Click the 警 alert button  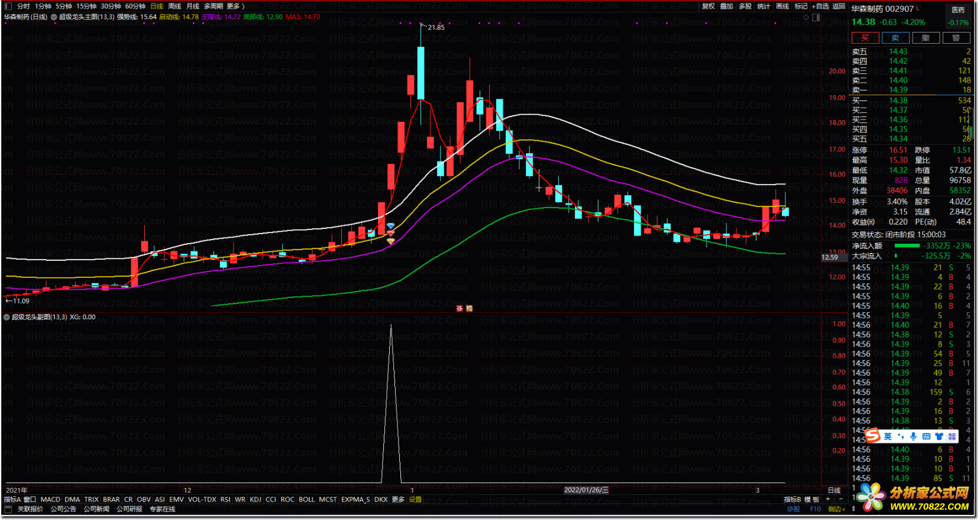click(x=956, y=38)
